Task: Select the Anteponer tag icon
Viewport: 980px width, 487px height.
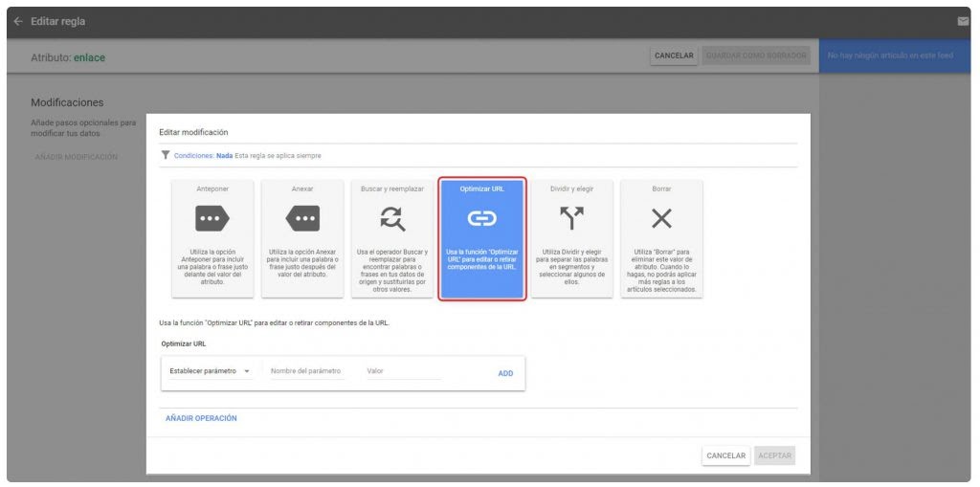Action: pyautogui.click(x=212, y=218)
